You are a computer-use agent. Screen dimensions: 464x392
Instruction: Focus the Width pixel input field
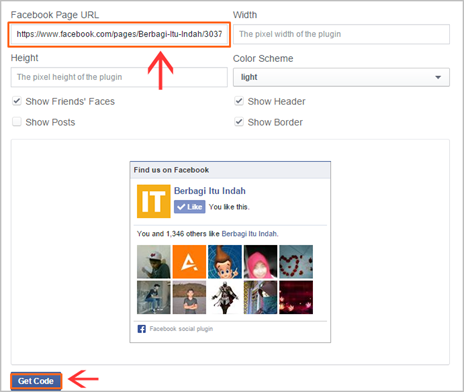click(x=341, y=34)
